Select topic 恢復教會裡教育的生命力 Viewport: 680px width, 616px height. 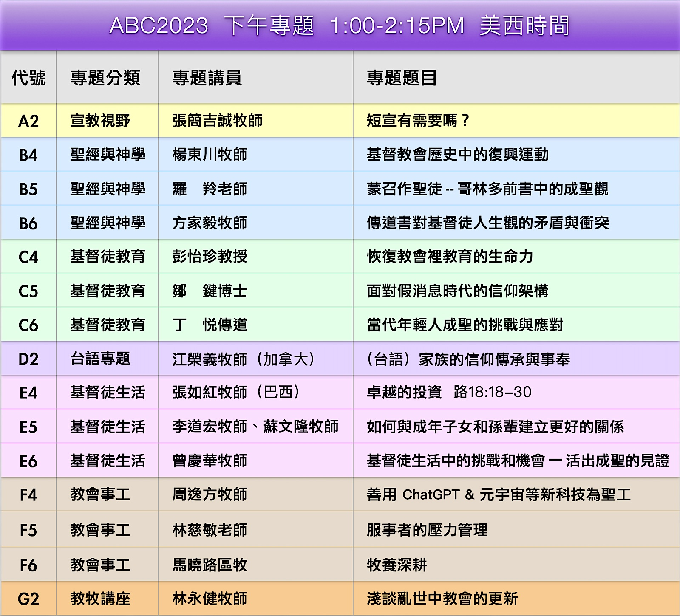coord(450,257)
